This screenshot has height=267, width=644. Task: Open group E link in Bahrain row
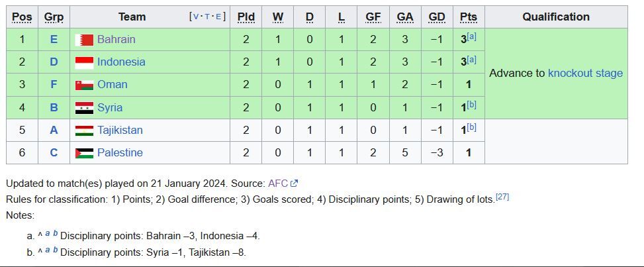[x=54, y=40]
